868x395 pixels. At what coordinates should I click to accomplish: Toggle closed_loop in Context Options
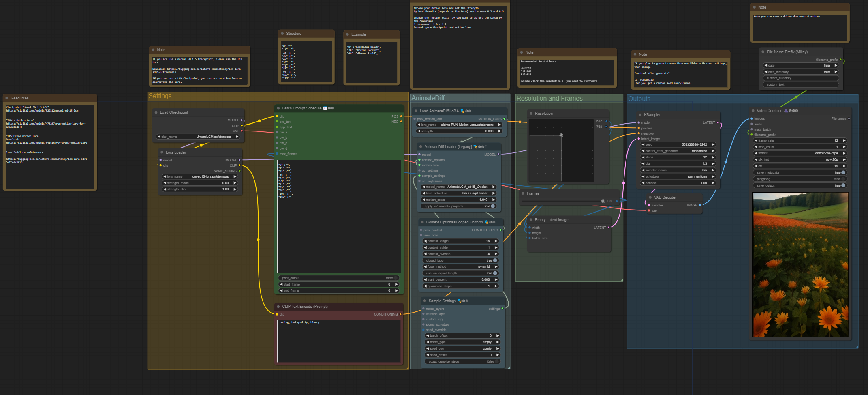coord(494,260)
